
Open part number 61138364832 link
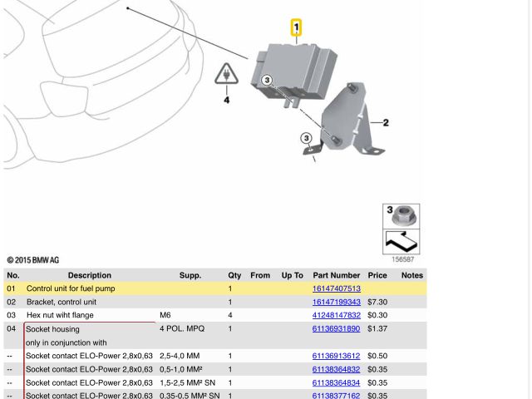(x=336, y=369)
